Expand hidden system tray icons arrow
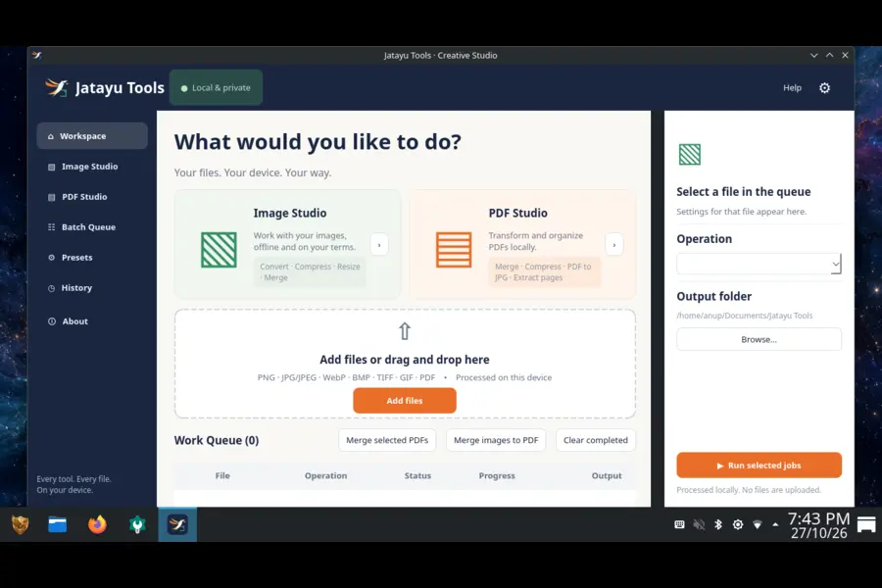Viewport: 882px width, 588px height. pos(776,524)
